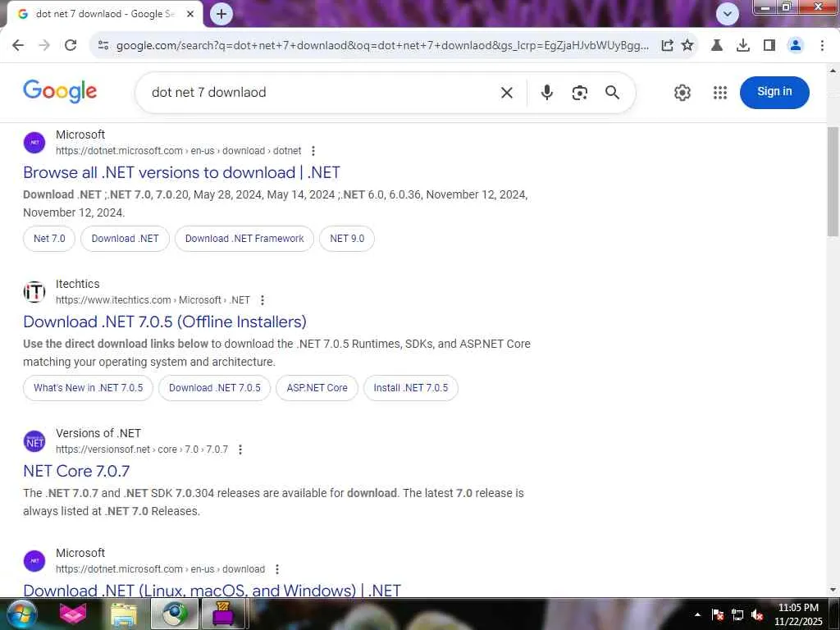
Task: Search by image with the camera icon
Action: tap(579, 93)
